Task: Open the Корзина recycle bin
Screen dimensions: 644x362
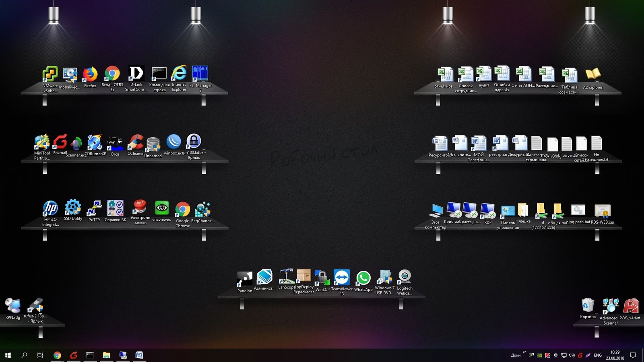Action: click(588, 306)
